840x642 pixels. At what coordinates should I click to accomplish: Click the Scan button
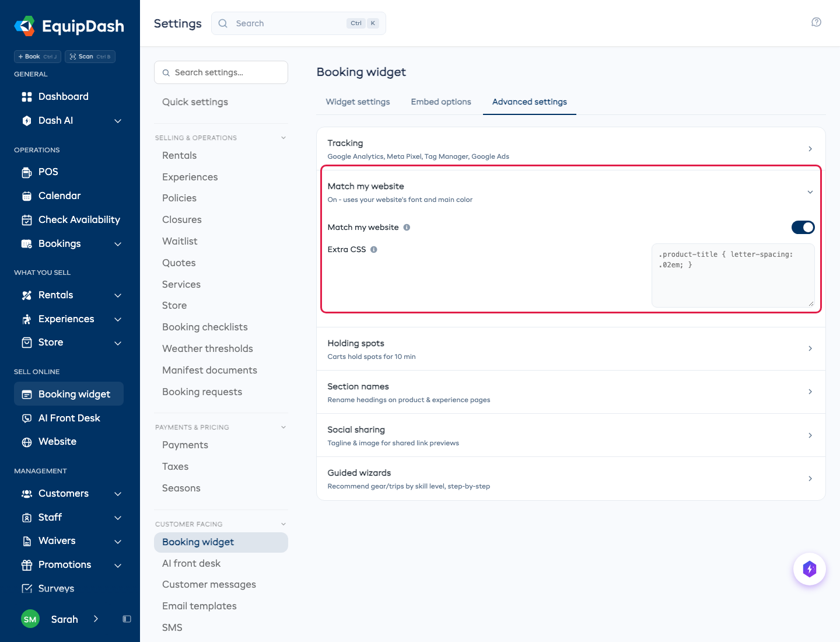point(90,57)
